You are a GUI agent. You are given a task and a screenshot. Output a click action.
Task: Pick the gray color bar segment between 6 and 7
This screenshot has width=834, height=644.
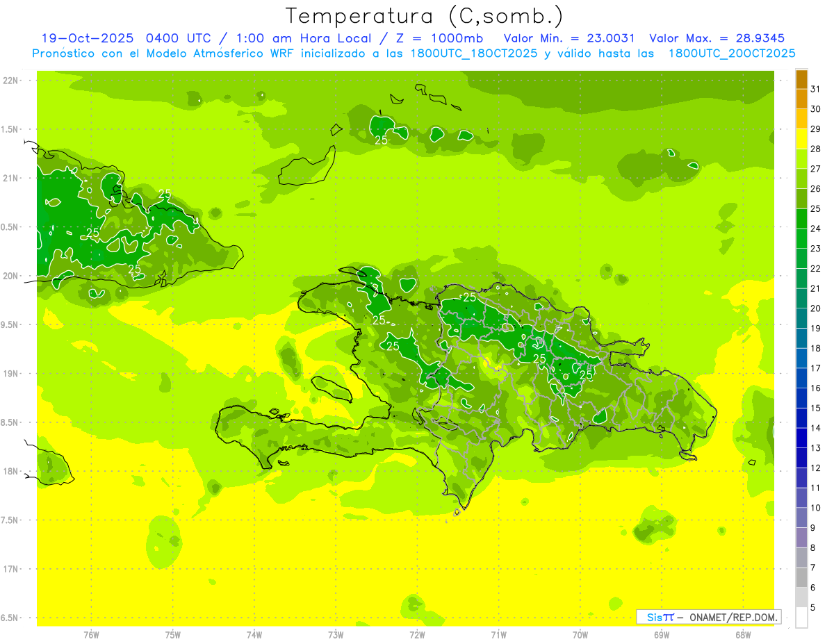point(801,577)
